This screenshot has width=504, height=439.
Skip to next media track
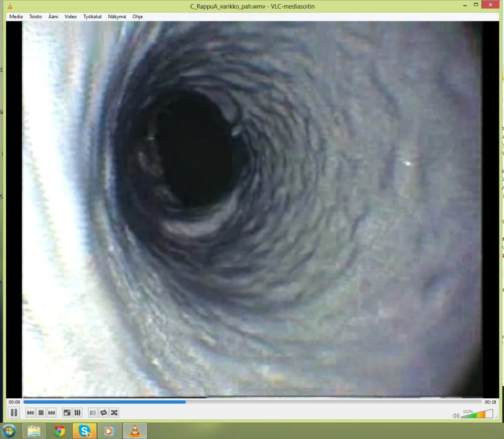(52, 413)
